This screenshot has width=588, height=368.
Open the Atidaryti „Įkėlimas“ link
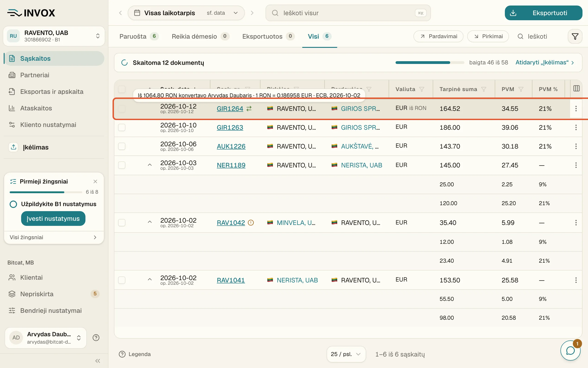point(545,63)
